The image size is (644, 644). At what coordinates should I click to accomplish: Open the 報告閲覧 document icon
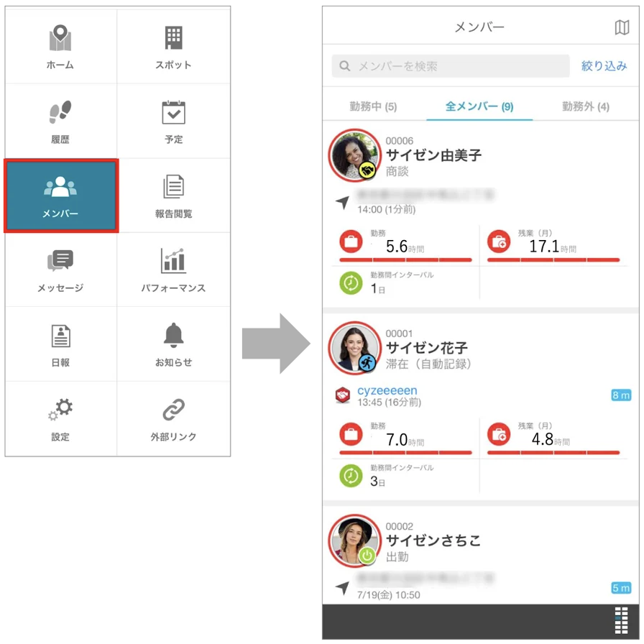[x=173, y=186]
